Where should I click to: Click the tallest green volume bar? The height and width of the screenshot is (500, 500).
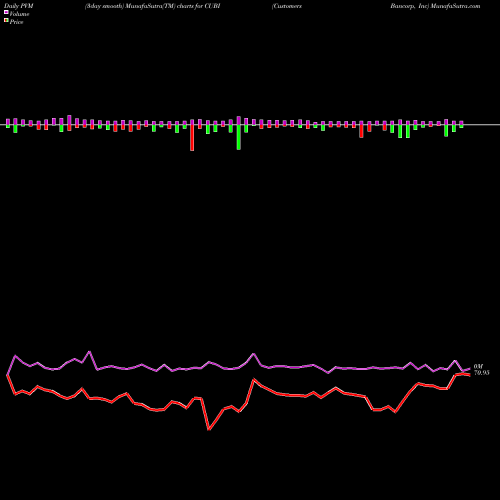(x=239, y=137)
